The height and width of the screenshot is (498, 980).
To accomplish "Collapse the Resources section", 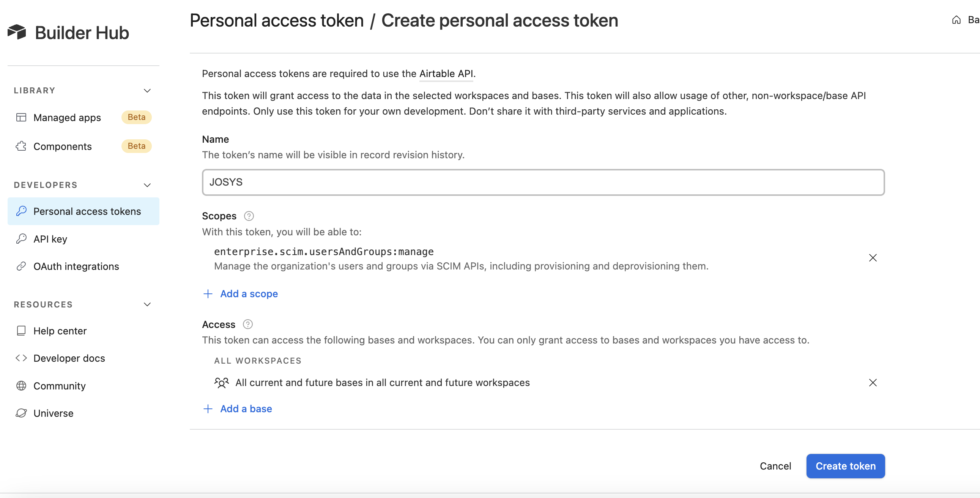I will 147,304.
